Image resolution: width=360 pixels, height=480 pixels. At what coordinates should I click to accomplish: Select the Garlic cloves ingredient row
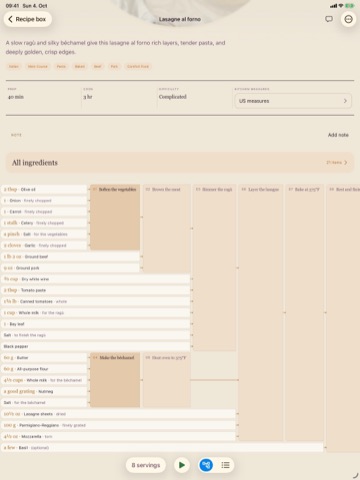(44, 245)
